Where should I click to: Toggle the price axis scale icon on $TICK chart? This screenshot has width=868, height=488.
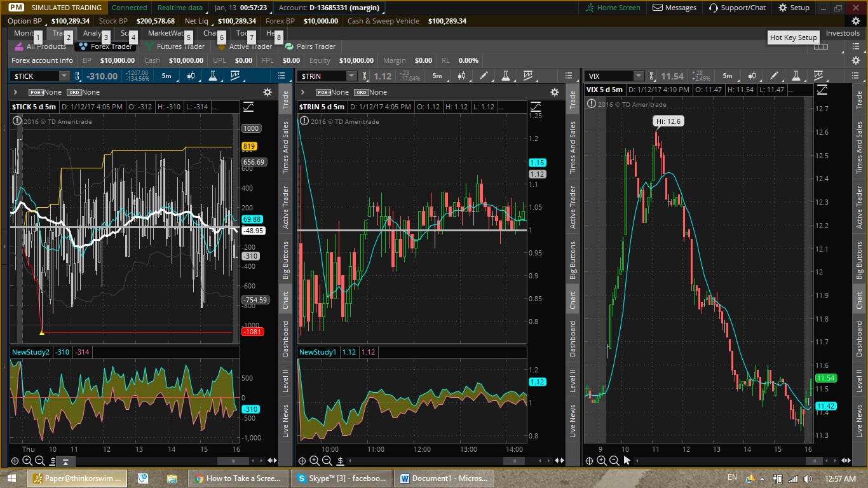pyautogui.click(x=248, y=106)
